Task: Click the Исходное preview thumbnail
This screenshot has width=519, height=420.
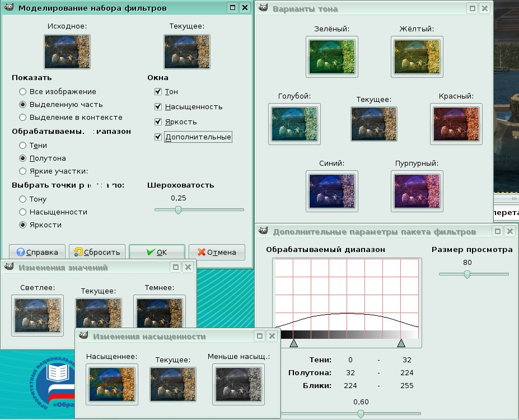Action: (x=67, y=52)
